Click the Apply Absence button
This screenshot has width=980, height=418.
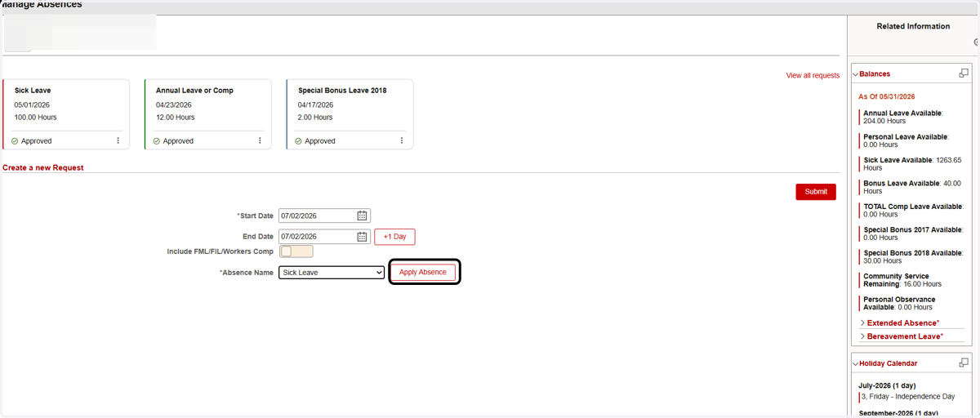point(423,272)
